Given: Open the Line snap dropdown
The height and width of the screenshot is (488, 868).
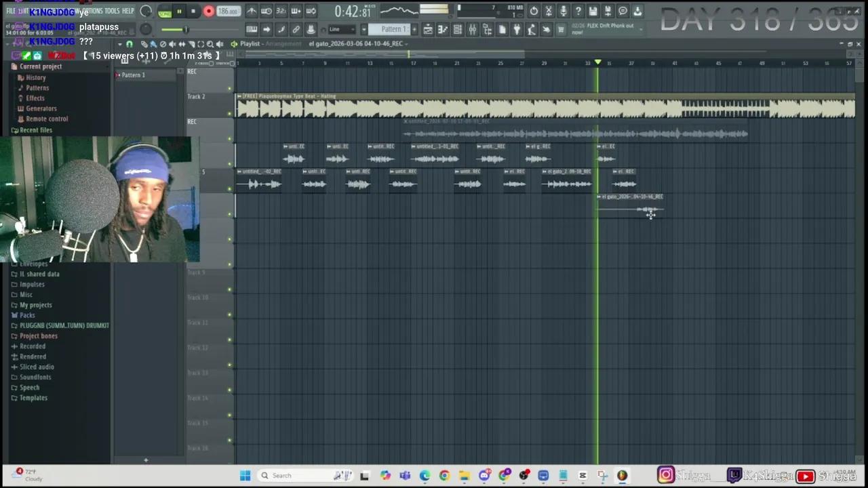Looking at the screenshot, I should pos(342,29).
